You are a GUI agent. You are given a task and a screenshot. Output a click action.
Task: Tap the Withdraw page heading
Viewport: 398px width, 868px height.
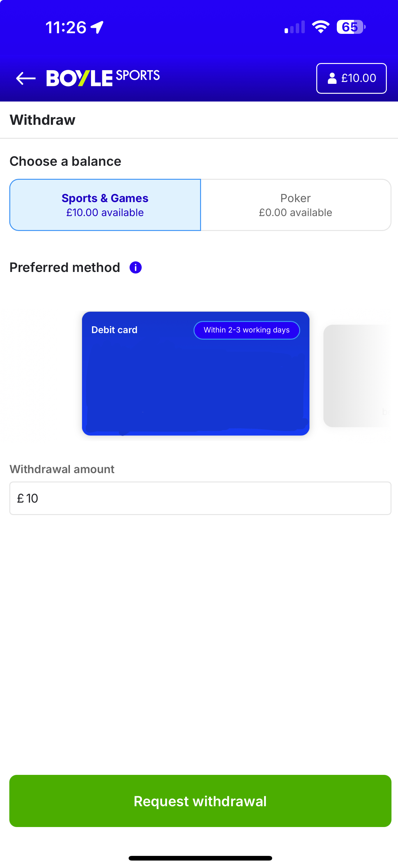pos(43,120)
